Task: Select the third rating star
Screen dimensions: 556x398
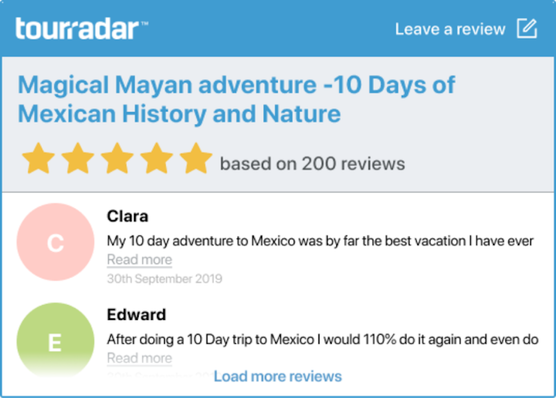Action: [x=117, y=159]
